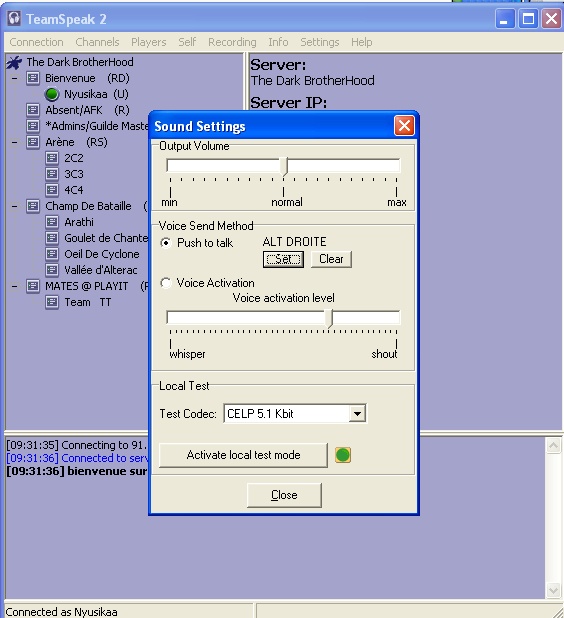Click the Vallée d'Alterac sub-channel icon
Screen dimensions: 564x618
coord(52,270)
